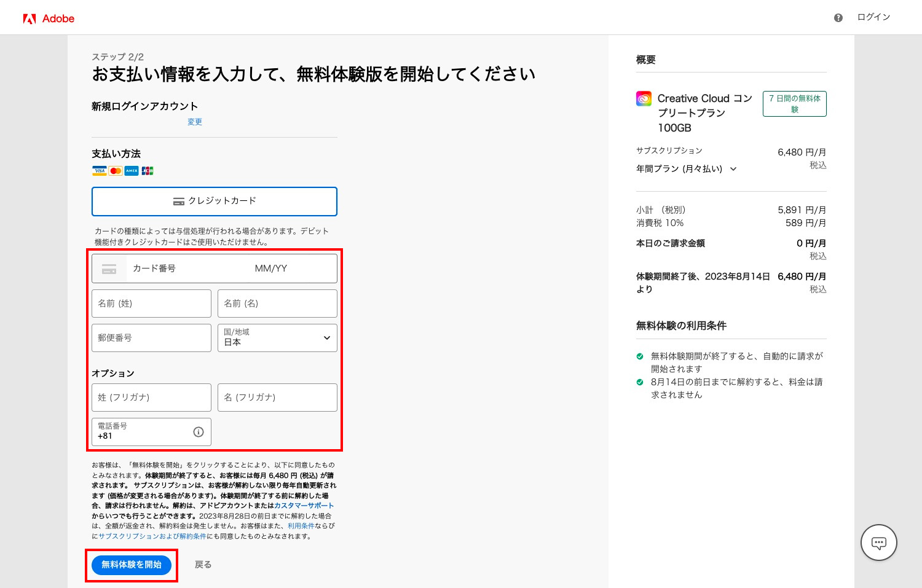Open the help question mark icon
The height and width of the screenshot is (588, 922).
tap(838, 18)
